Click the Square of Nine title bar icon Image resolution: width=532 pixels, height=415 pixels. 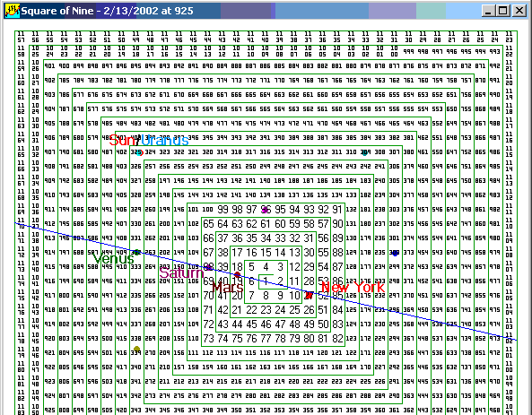(x=12, y=11)
